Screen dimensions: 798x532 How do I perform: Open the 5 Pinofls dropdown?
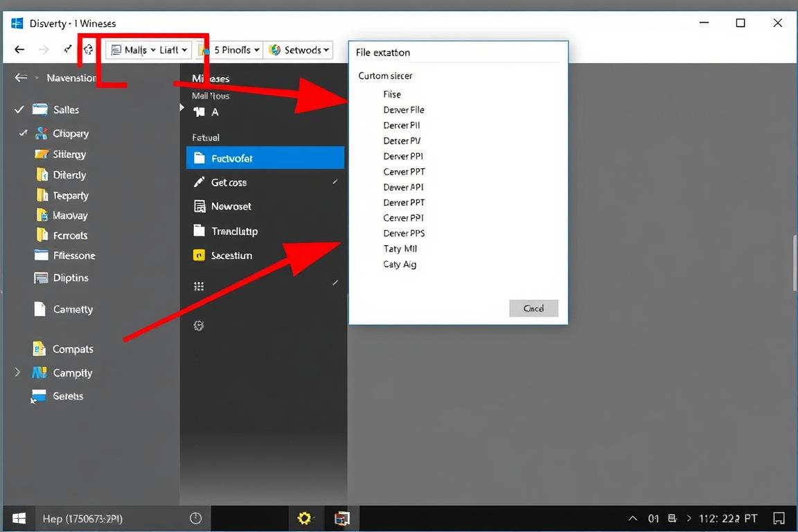point(237,50)
